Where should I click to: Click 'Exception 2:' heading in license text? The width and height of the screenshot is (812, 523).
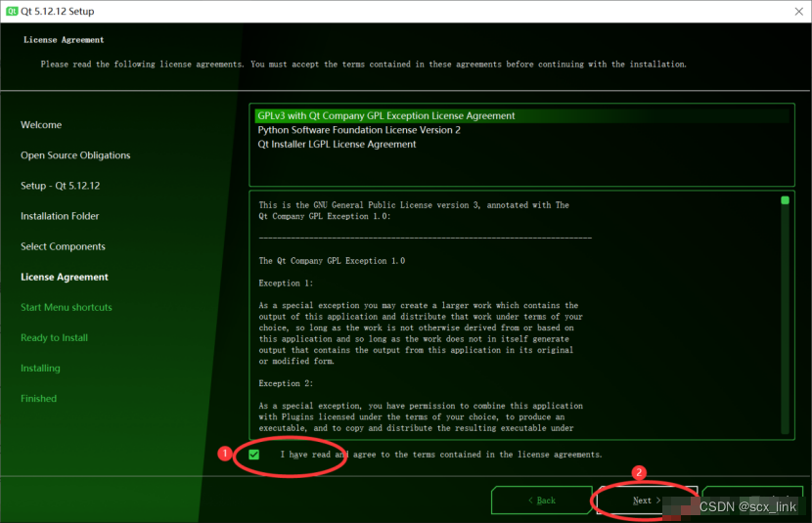click(286, 383)
